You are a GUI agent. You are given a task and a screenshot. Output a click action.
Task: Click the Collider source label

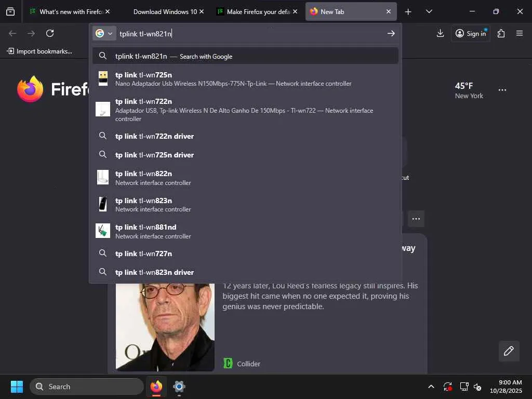(x=248, y=364)
